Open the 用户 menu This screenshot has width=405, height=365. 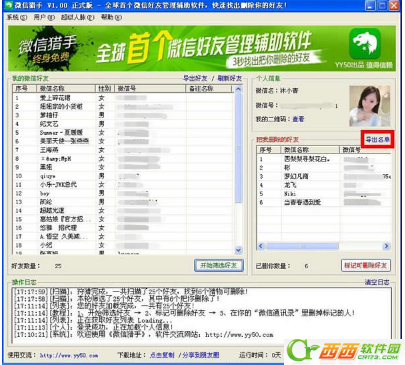tap(44, 17)
